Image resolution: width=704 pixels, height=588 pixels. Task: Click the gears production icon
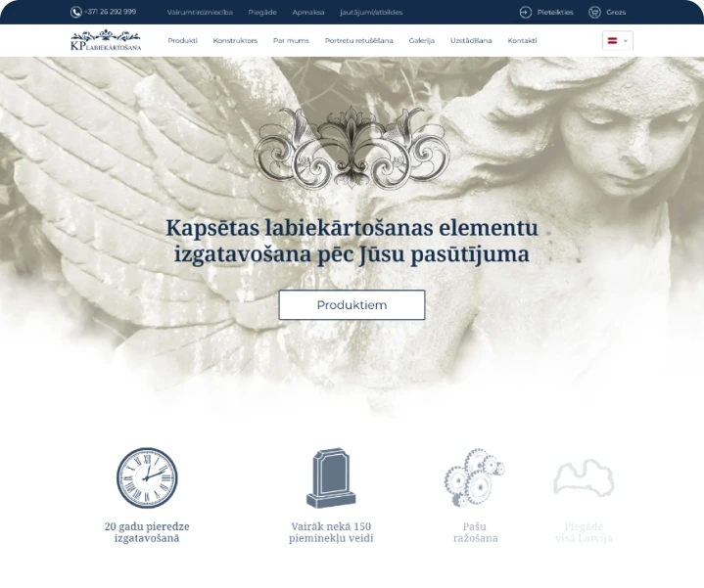click(x=475, y=477)
